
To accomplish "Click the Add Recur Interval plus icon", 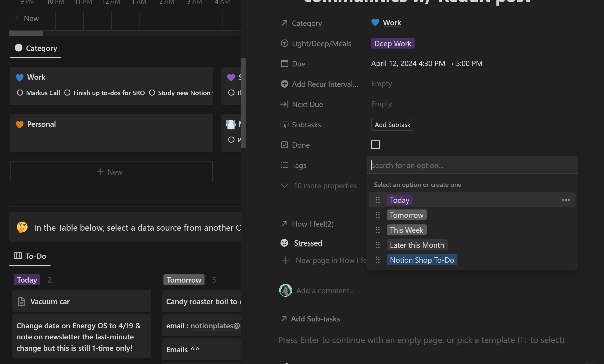I will pyautogui.click(x=284, y=84).
